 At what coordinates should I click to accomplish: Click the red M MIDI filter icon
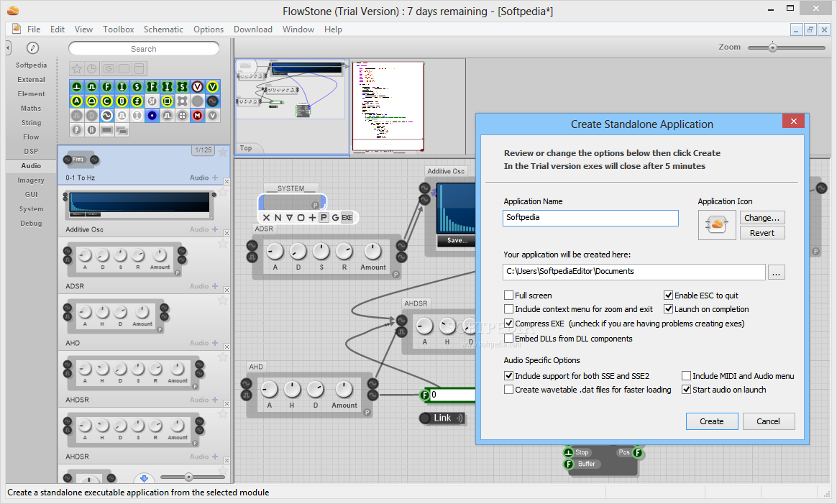tap(198, 115)
